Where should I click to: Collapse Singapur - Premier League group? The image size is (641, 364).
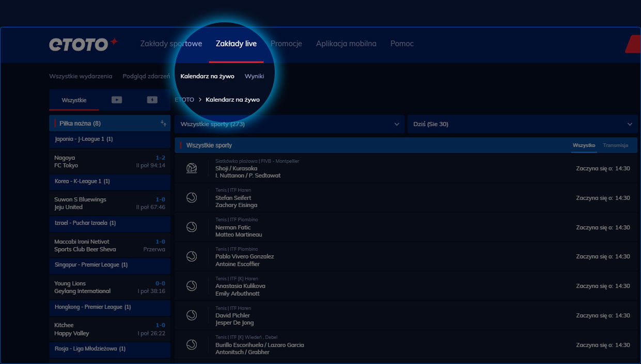(x=110, y=265)
